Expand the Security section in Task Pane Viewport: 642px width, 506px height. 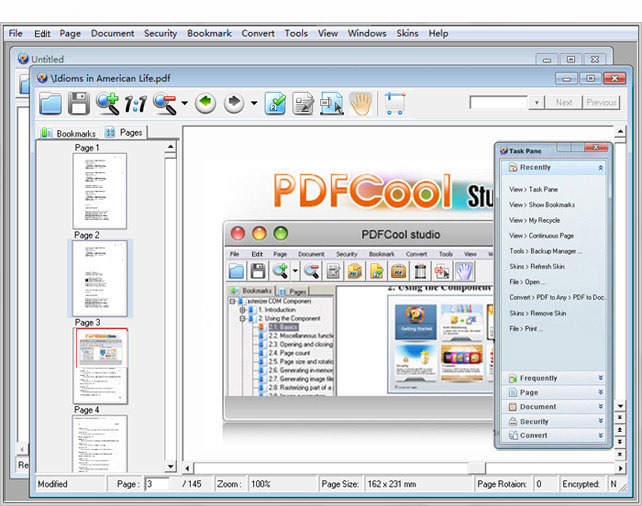601,421
